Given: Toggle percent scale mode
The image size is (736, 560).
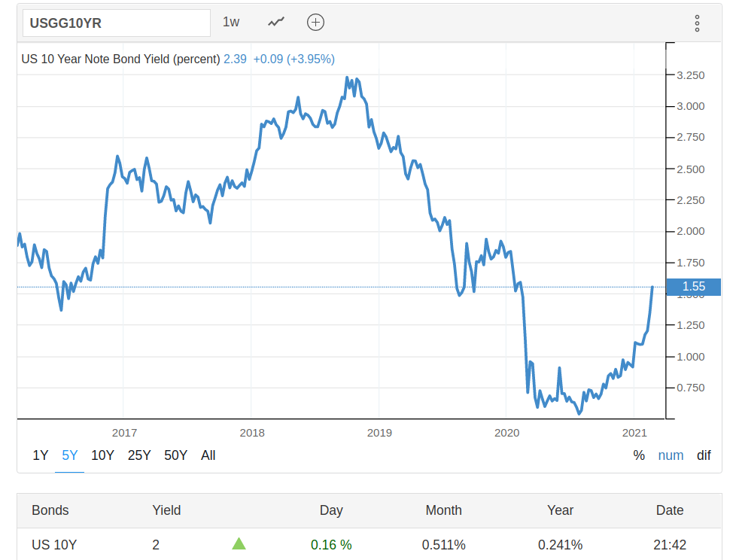Looking at the screenshot, I should click(x=639, y=455).
